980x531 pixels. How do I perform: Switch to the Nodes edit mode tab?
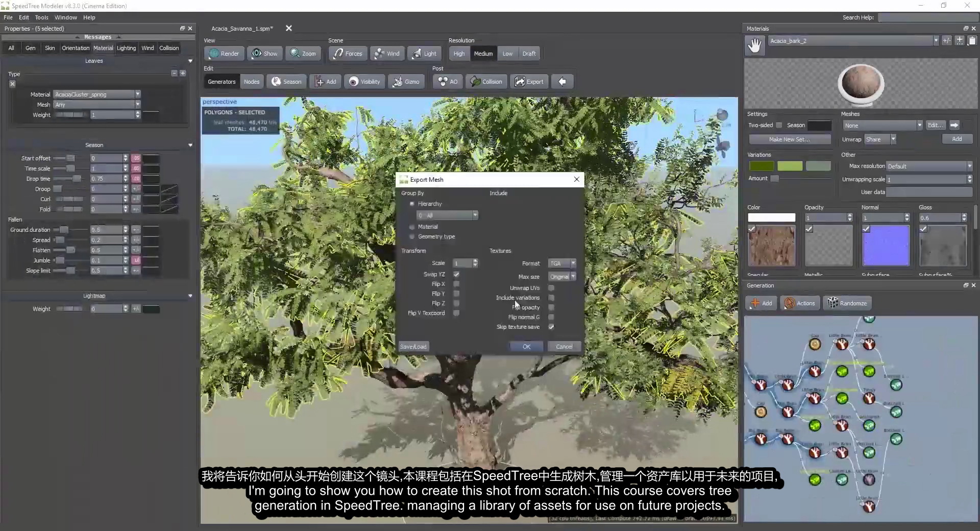click(x=252, y=82)
